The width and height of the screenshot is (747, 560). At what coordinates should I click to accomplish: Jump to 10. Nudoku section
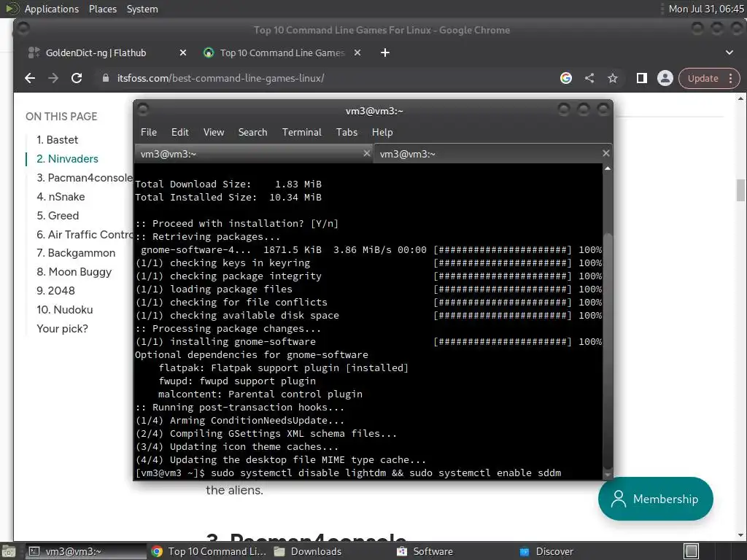click(65, 310)
